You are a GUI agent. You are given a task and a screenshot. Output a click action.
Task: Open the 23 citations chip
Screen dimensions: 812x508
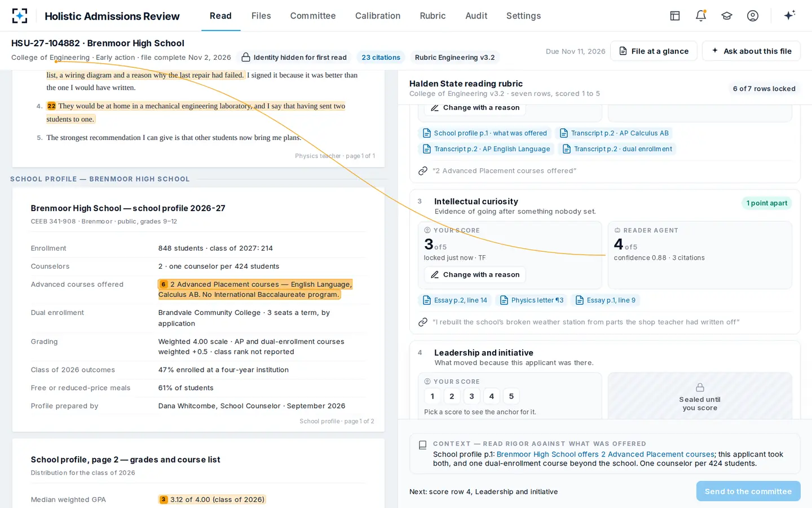(x=381, y=58)
